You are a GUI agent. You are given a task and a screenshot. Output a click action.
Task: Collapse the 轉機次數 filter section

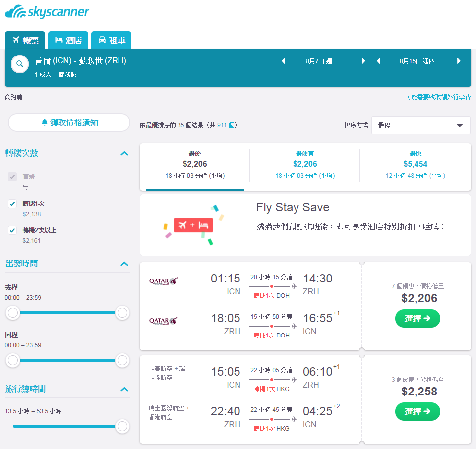pos(124,153)
